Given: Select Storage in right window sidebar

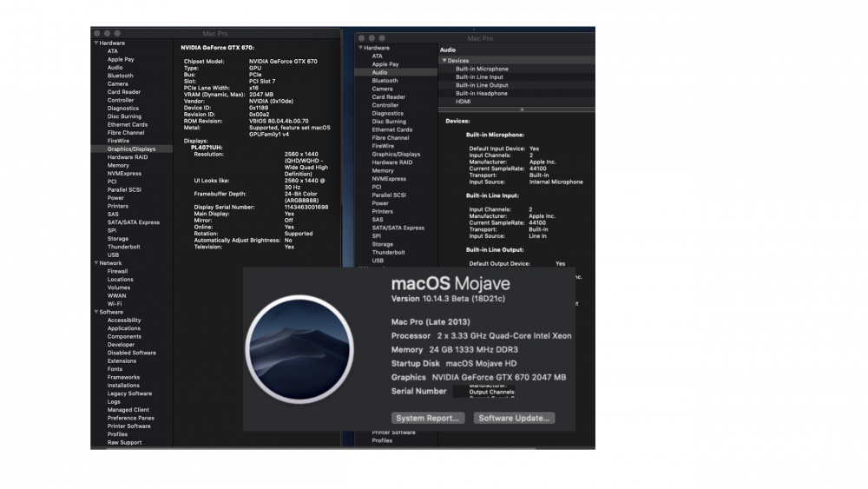Looking at the screenshot, I should [383, 244].
